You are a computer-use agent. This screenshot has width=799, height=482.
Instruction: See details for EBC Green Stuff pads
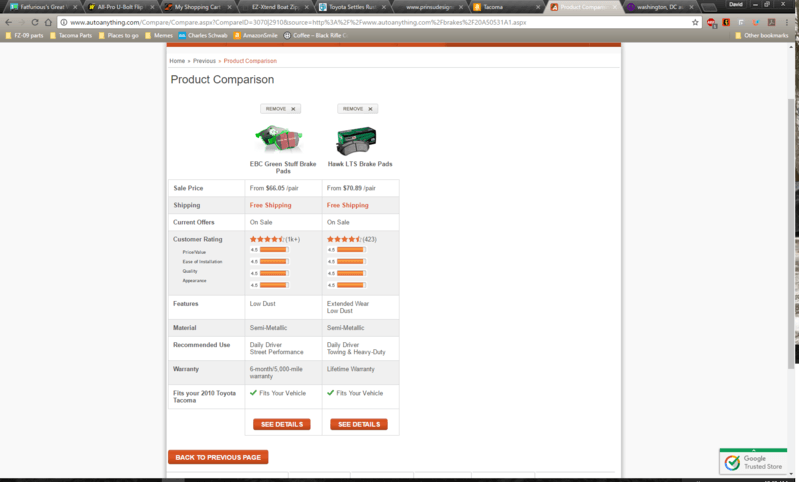coord(282,424)
